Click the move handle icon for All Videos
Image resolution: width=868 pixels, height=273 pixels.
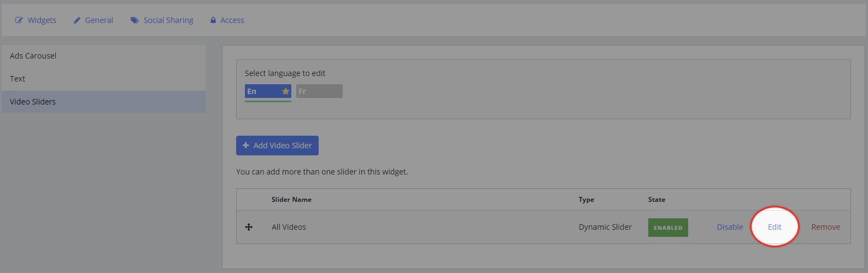coord(249,227)
